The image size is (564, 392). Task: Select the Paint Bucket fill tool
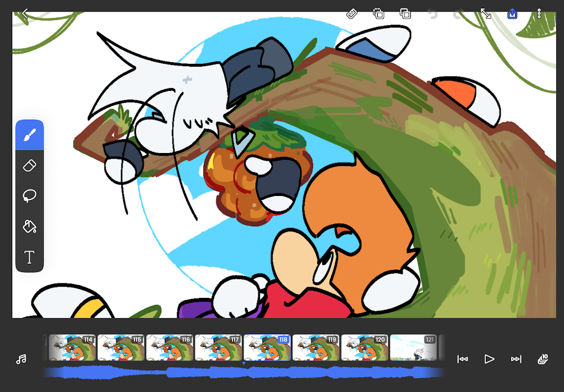tap(30, 227)
